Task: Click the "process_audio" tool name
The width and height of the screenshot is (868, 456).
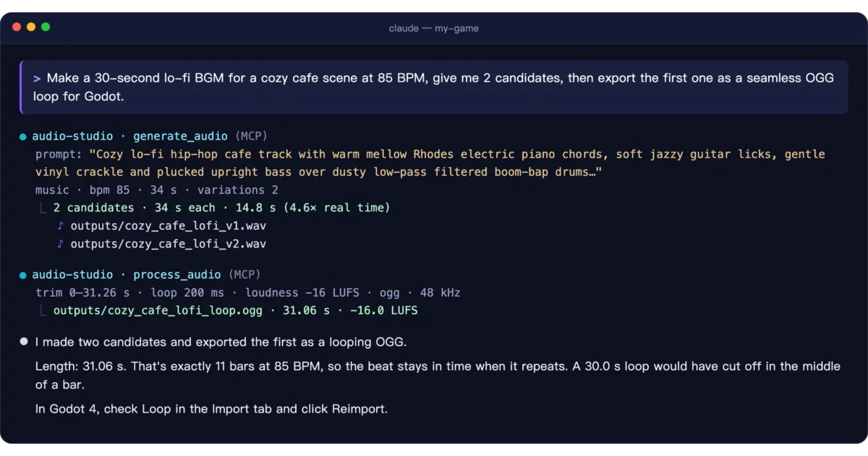Action: point(177,275)
